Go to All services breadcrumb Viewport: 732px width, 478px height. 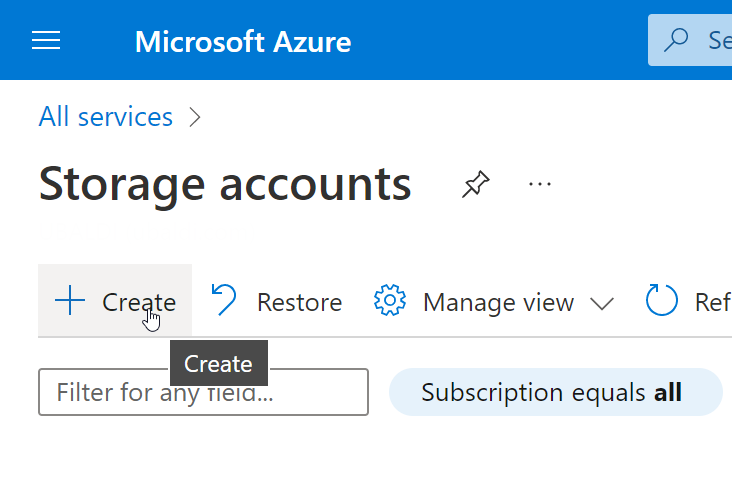[x=106, y=117]
